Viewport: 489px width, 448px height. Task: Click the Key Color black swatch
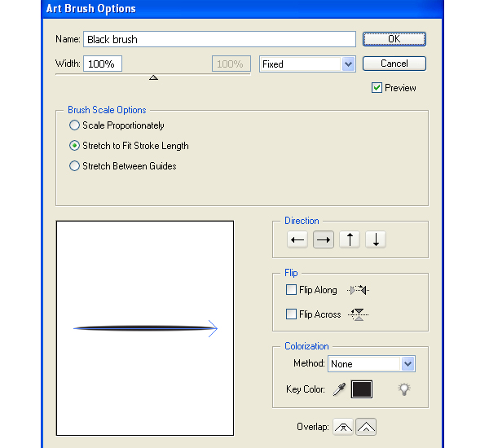pos(362,389)
